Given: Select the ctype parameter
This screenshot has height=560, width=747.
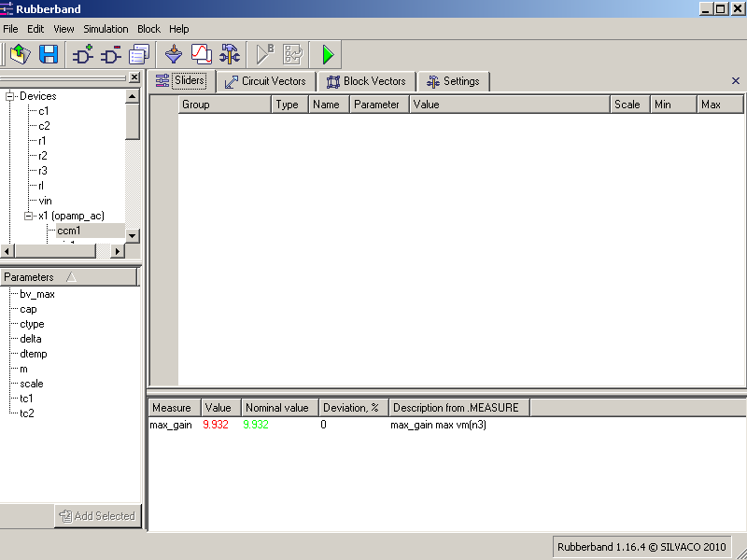Looking at the screenshot, I should tap(32, 324).
